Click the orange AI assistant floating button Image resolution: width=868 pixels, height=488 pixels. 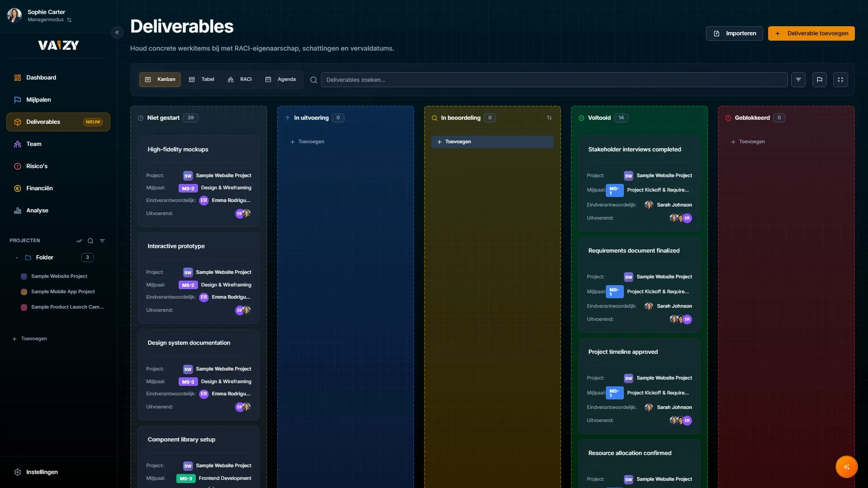(847, 467)
